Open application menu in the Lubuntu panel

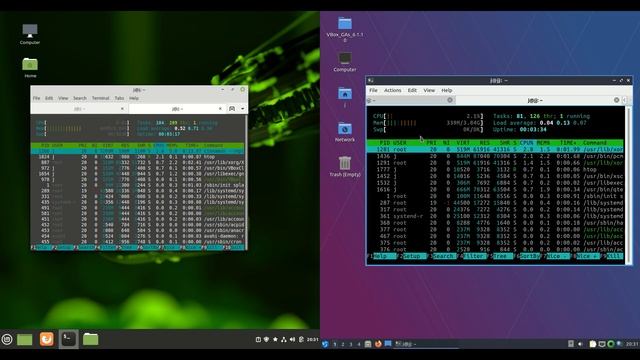click(x=325, y=344)
